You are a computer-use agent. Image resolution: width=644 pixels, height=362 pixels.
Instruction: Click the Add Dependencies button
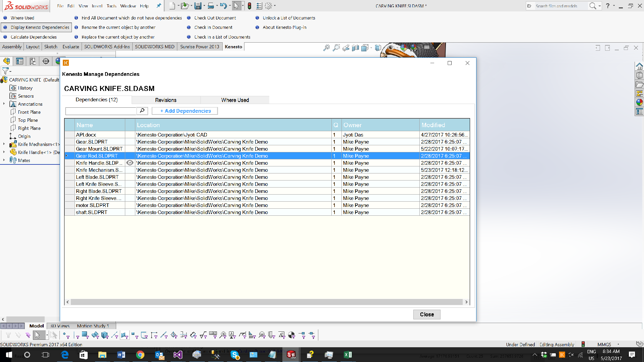point(185,111)
